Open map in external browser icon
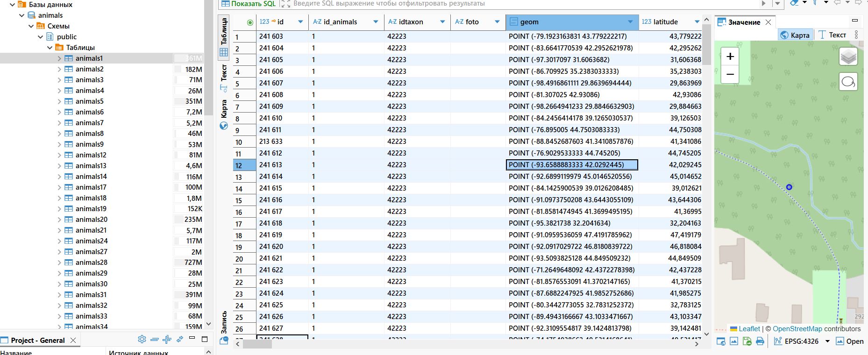This screenshot has height=355, width=868. [721, 341]
